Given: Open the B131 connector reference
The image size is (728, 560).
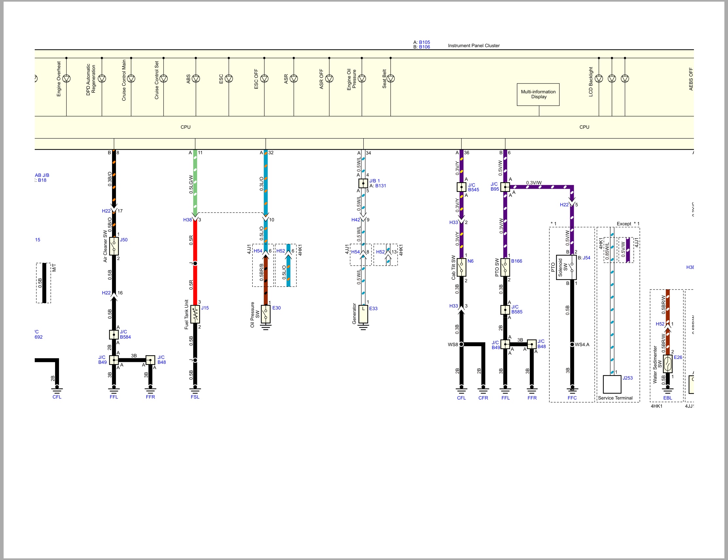Looking at the screenshot, I should (x=381, y=186).
